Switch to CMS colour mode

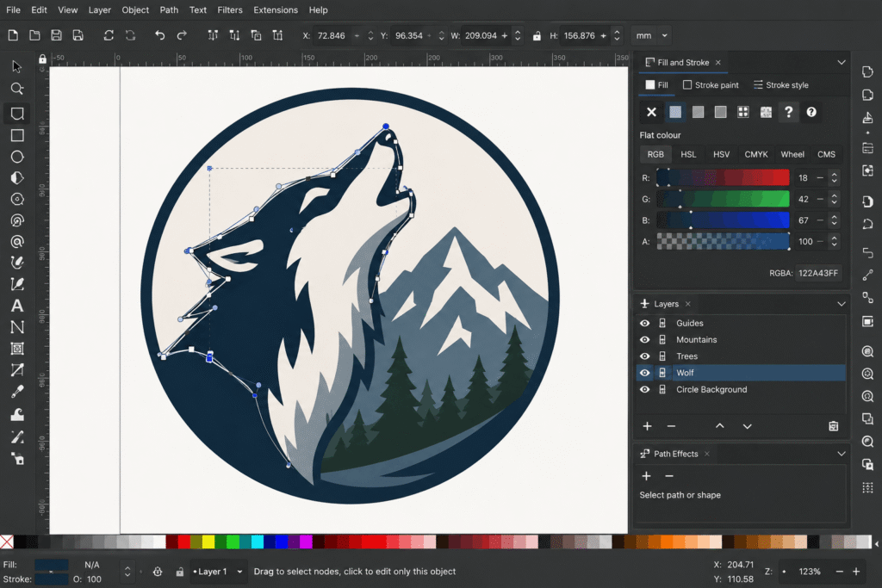click(826, 155)
